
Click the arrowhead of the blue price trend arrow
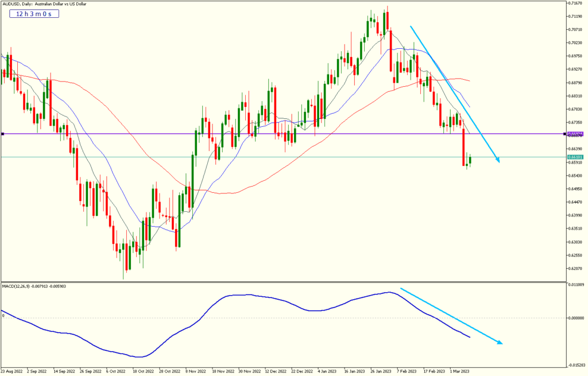[x=497, y=161]
